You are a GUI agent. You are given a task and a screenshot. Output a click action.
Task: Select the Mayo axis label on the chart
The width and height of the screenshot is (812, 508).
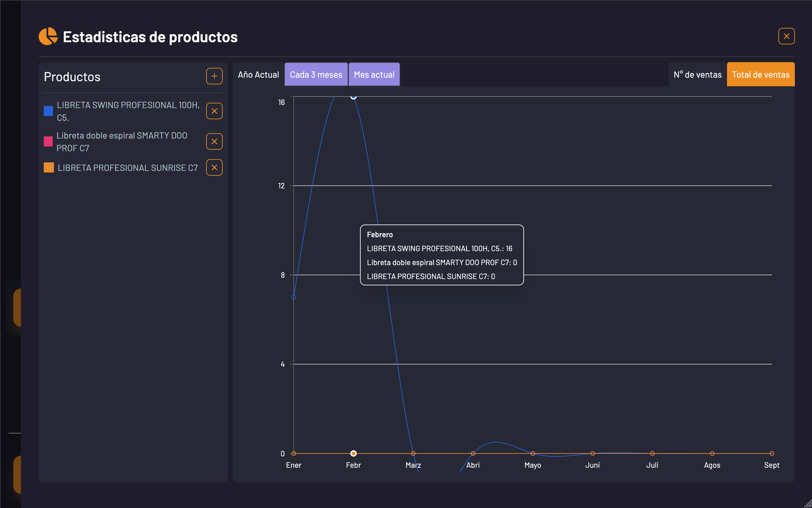click(x=532, y=465)
